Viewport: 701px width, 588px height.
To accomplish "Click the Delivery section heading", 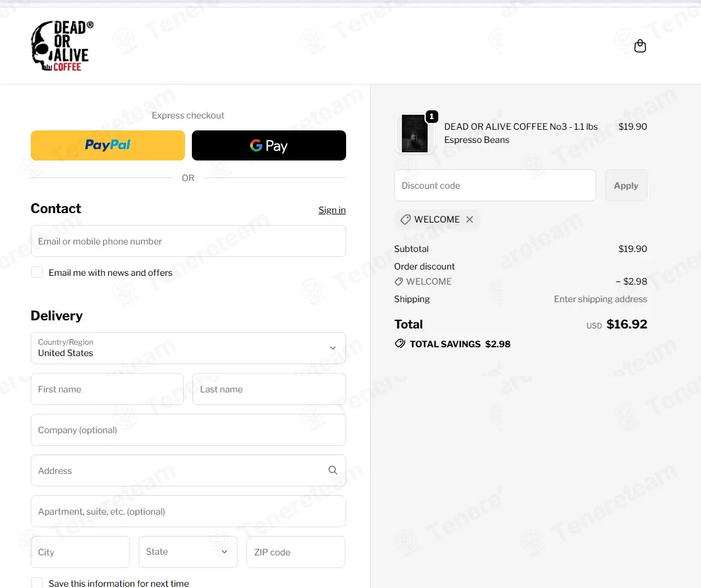I will pos(56,316).
